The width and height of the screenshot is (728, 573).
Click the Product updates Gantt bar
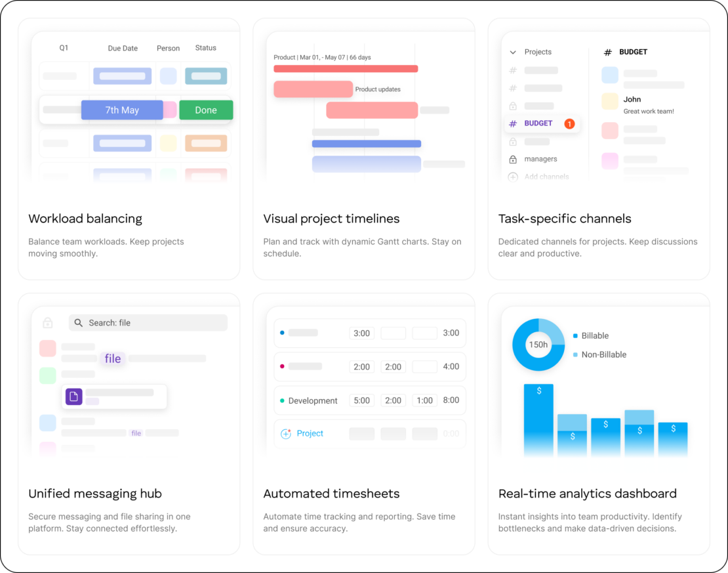pyautogui.click(x=313, y=89)
